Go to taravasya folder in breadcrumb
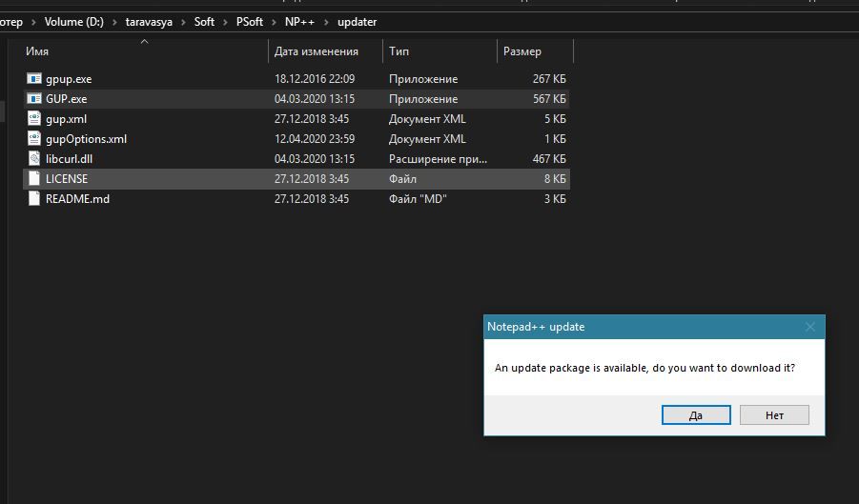 coord(149,22)
